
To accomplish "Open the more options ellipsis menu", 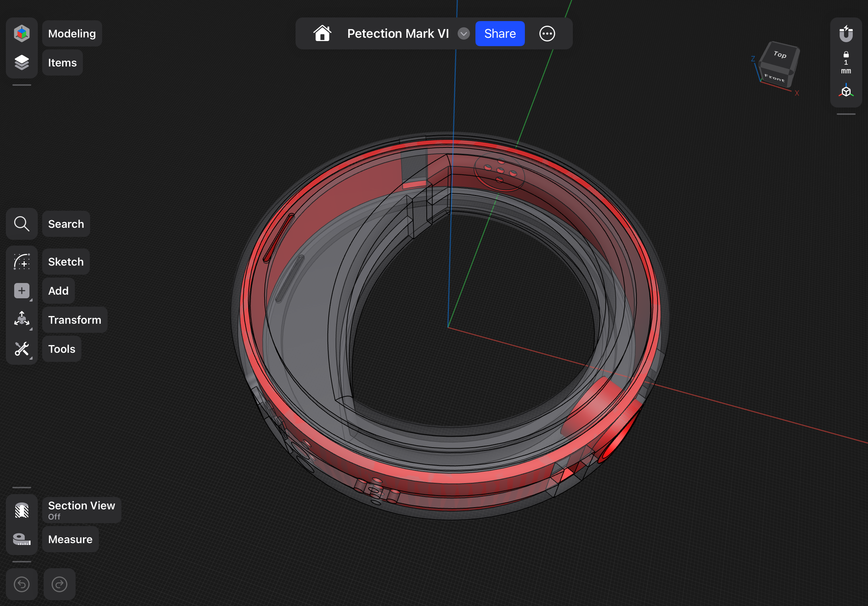I will tap(547, 34).
